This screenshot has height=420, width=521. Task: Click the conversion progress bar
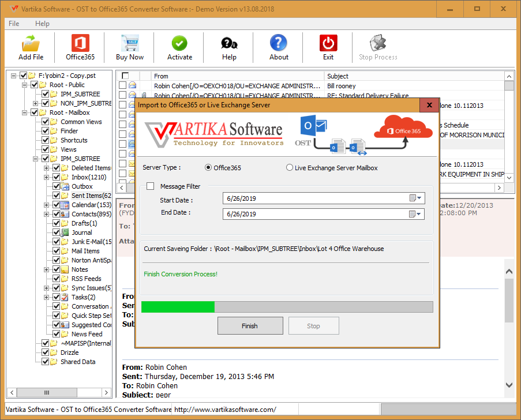287,307
